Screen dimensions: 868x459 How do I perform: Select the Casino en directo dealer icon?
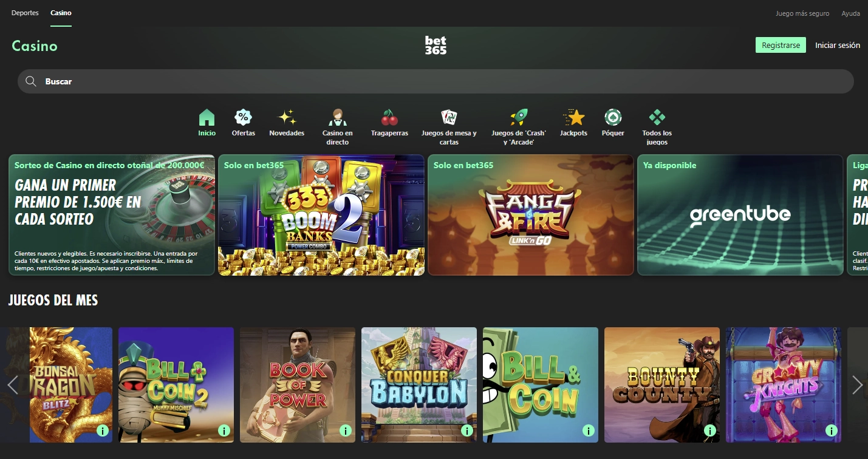tap(338, 117)
